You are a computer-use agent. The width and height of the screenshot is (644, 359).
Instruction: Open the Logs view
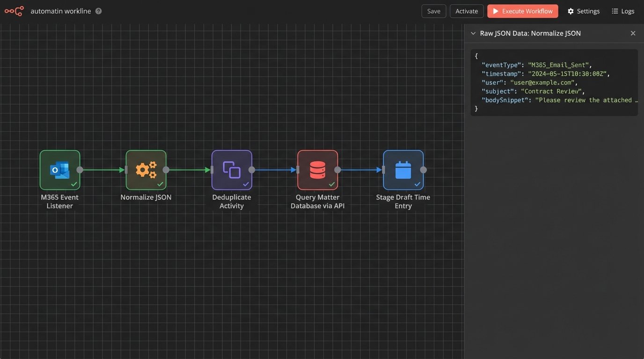623,11
